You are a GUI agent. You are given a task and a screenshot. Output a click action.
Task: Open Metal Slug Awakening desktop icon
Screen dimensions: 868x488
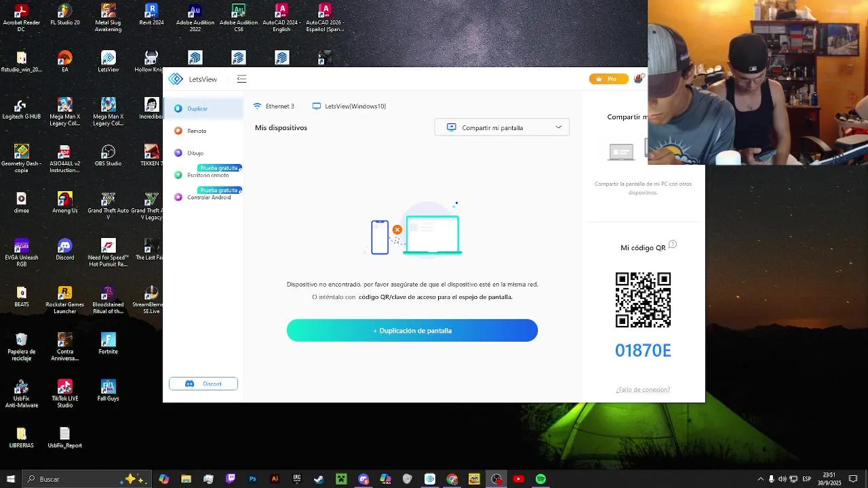108,18
